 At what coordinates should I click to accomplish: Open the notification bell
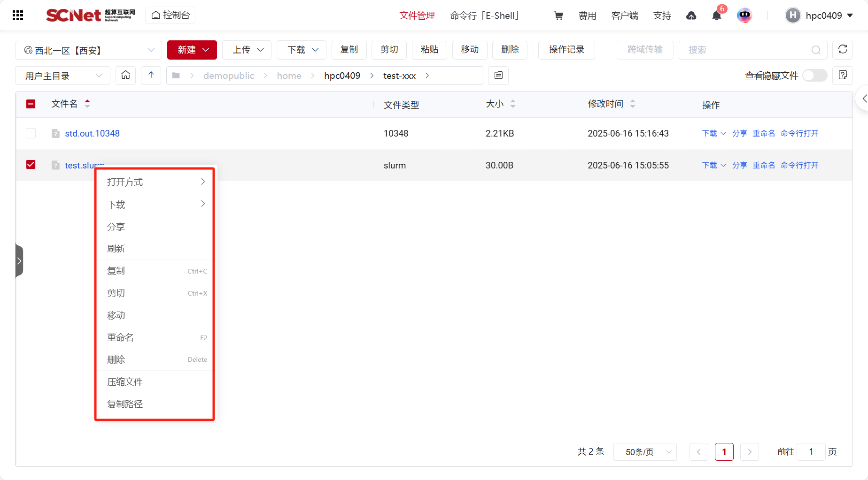pyautogui.click(x=716, y=16)
